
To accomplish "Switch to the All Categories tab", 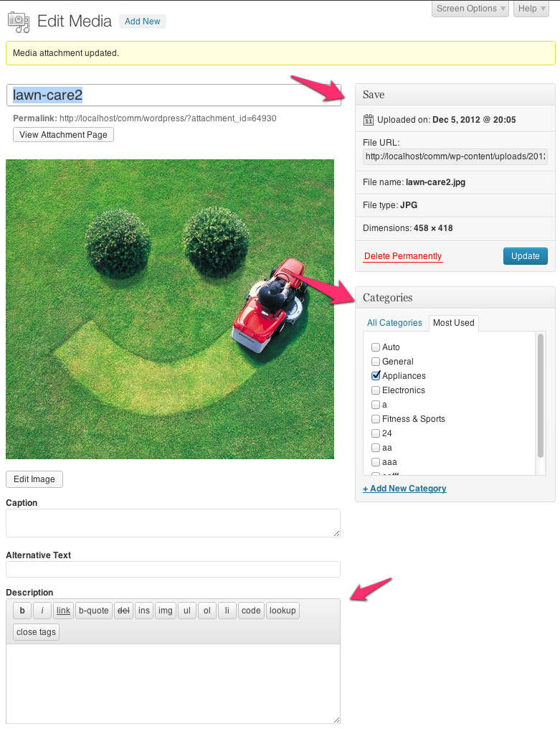I will (x=394, y=323).
